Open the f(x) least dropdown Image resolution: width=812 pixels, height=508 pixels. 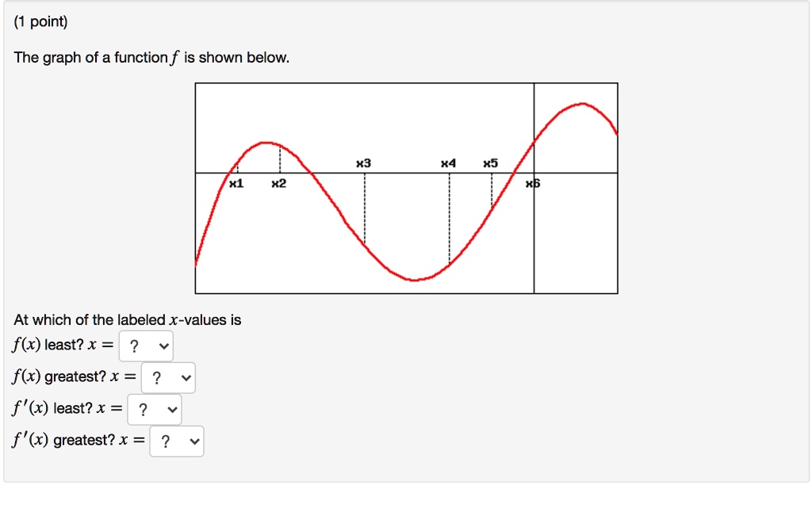[145, 346]
